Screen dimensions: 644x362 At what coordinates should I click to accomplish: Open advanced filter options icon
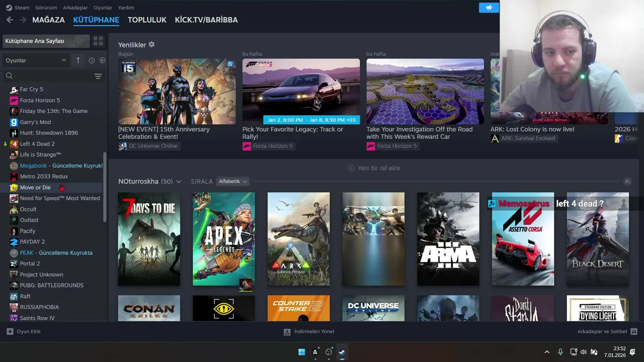click(98, 76)
